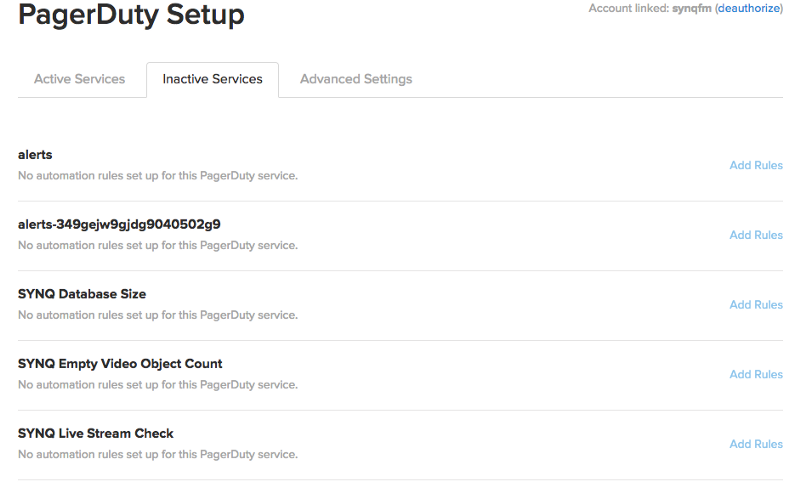Add Rules for SYNQ Empty Video Object Count
Viewport: 800px width, 487px height.
click(756, 374)
